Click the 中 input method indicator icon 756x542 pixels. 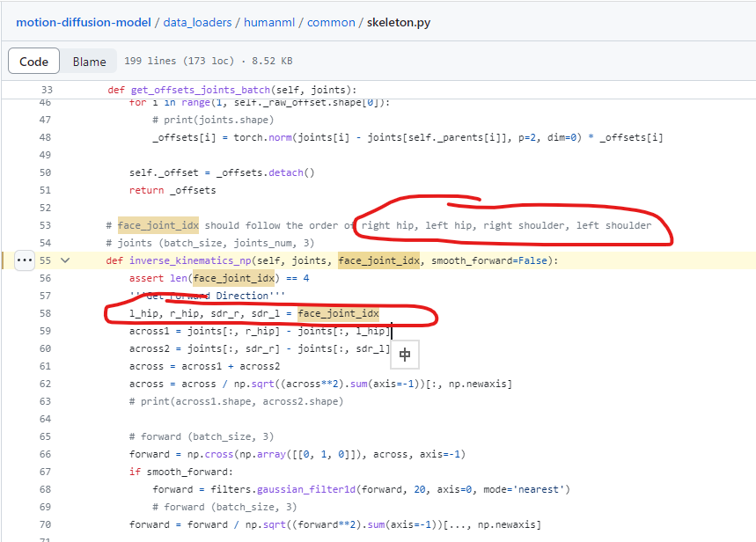405,354
